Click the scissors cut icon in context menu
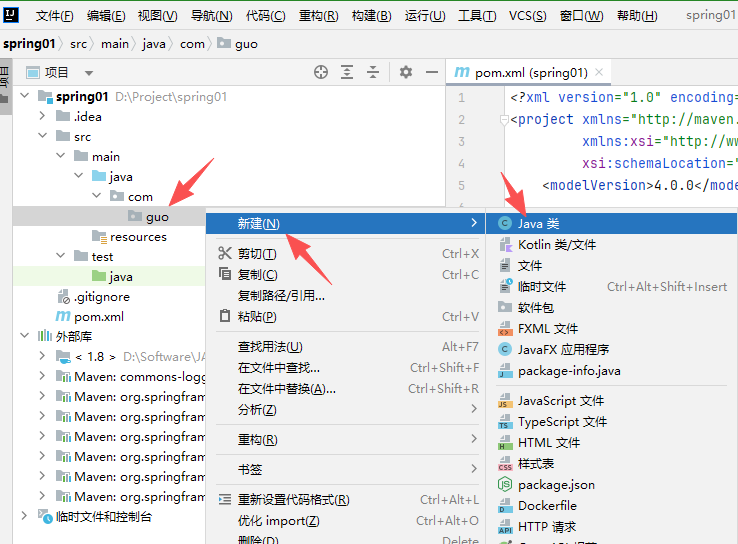738x544 pixels. [225, 253]
